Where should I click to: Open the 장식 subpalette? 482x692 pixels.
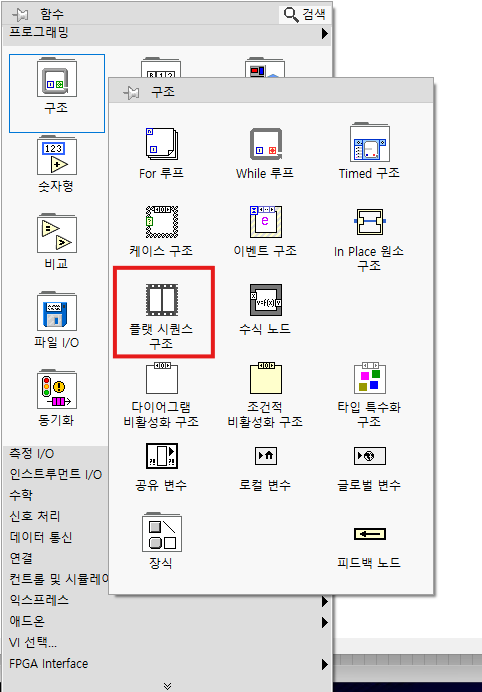162,533
